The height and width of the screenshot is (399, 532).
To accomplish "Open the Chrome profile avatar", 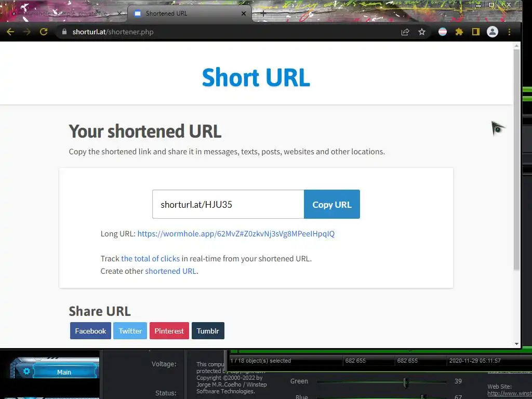I will (493, 32).
